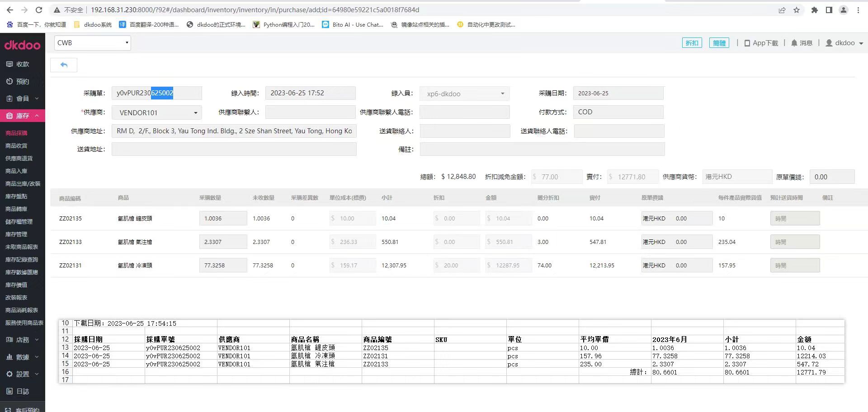The height and width of the screenshot is (412, 868).
Task: Click the 送貨聯絡人 field
Action: (465, 131)
